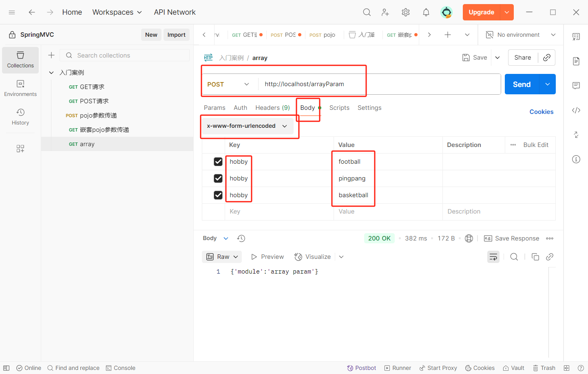The width and height of the screenshot is (588, 374).
Task: Open Console in status bar
Action: coord(121,368)
